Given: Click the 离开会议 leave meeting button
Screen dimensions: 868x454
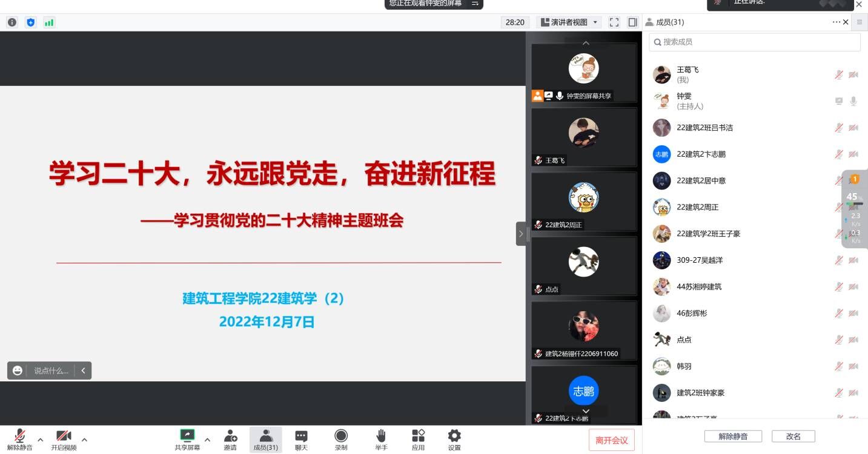Looking at the screenshot, I should (x=611, y=440).
